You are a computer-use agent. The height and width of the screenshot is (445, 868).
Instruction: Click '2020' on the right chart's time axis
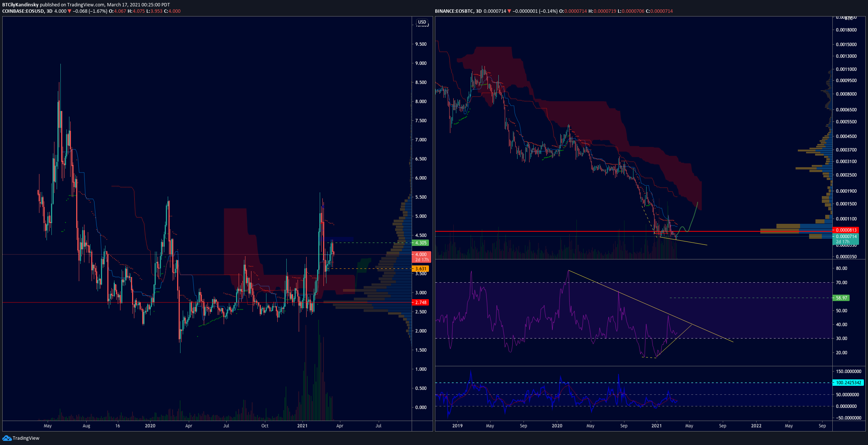click(557, 426)
